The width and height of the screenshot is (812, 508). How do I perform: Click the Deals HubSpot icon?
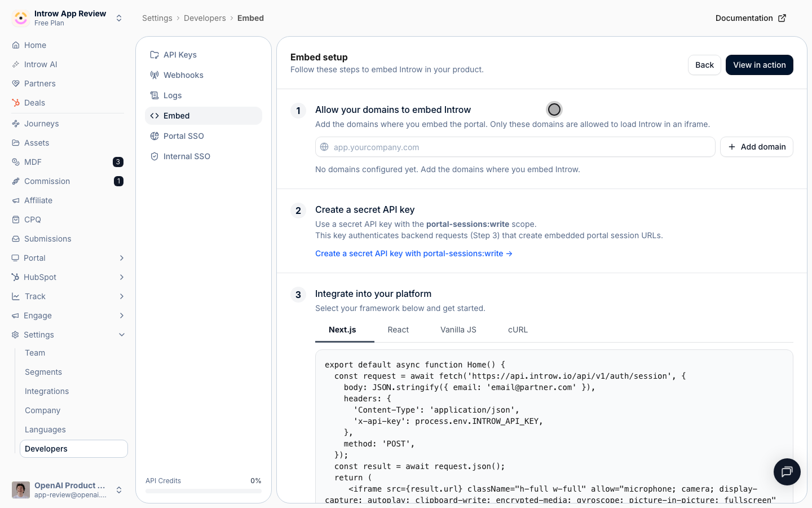[16, 103]
